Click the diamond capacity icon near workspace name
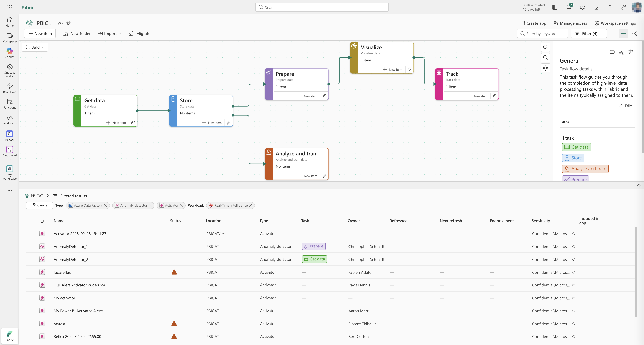Image resolution: width=644 pixels, height=345 pixels. tap(68, 23)
